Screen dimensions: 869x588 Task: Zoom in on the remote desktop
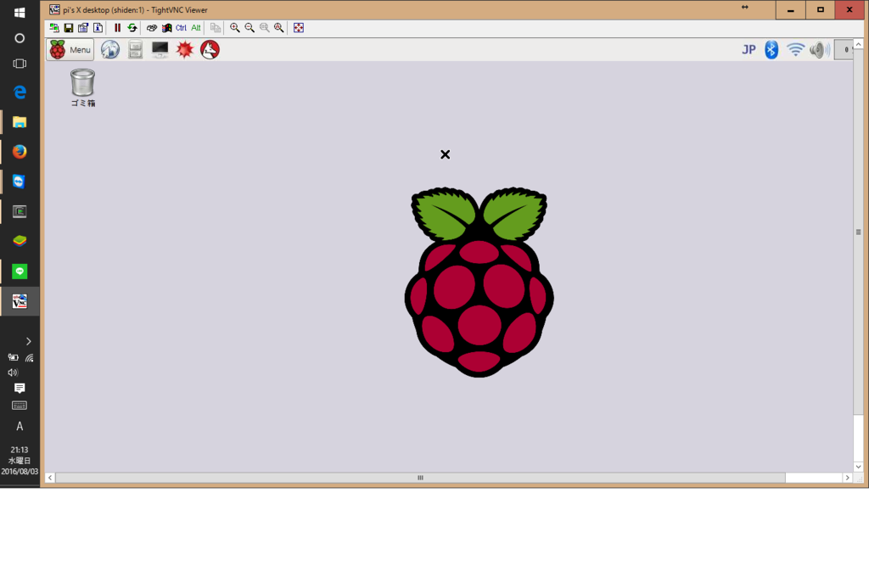click(x=235, y=28)
